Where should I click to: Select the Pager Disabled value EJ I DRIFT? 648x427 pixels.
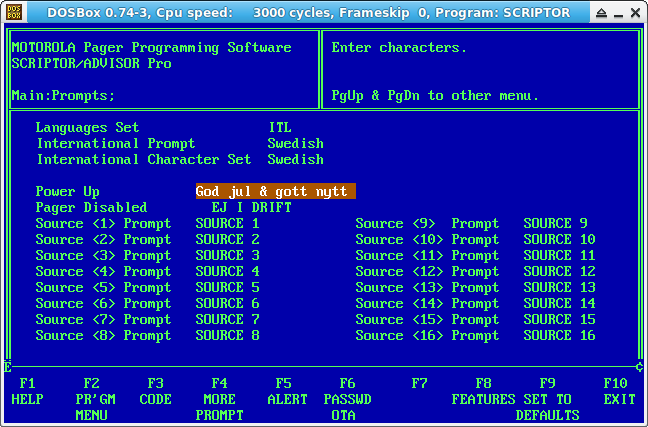(x=251, y=207)
